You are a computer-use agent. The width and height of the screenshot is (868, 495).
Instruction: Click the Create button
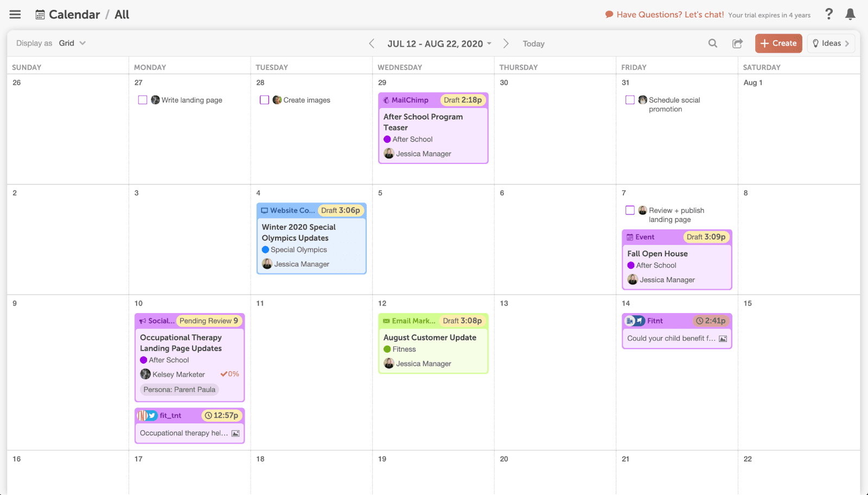(x=778, y=43)
